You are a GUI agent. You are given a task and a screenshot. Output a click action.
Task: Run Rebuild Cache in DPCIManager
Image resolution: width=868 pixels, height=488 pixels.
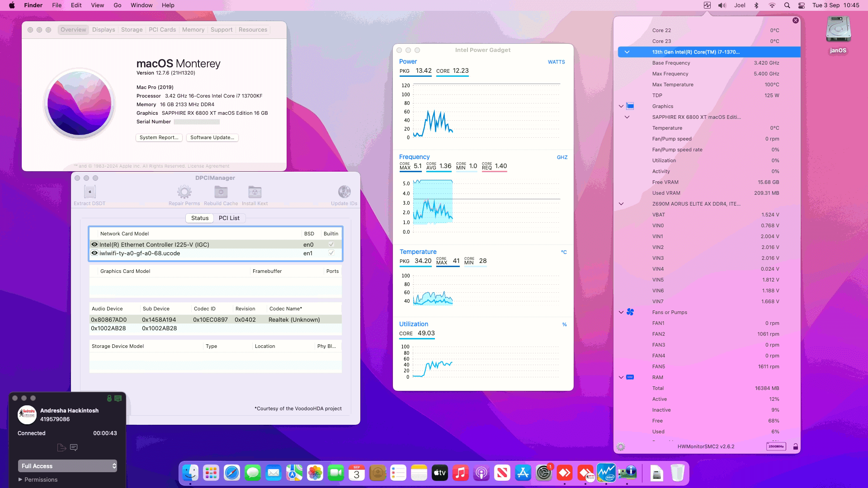[x=221, y=192]
